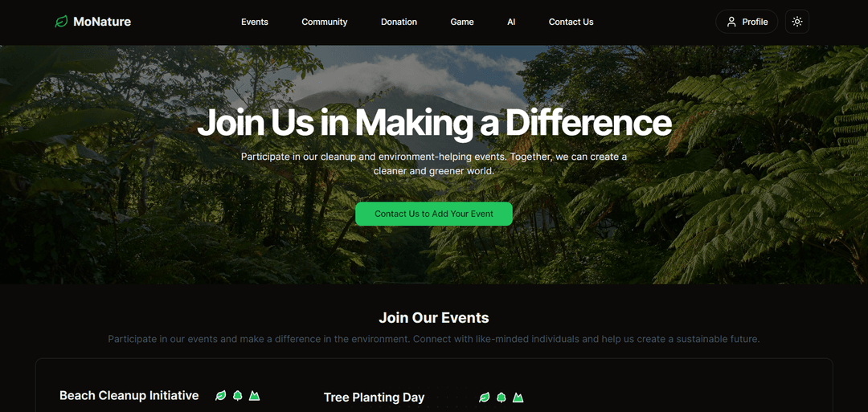Viewport: 868px width, 412px height.
Task: Go to the Community page
Action: [x=325, y=22]
